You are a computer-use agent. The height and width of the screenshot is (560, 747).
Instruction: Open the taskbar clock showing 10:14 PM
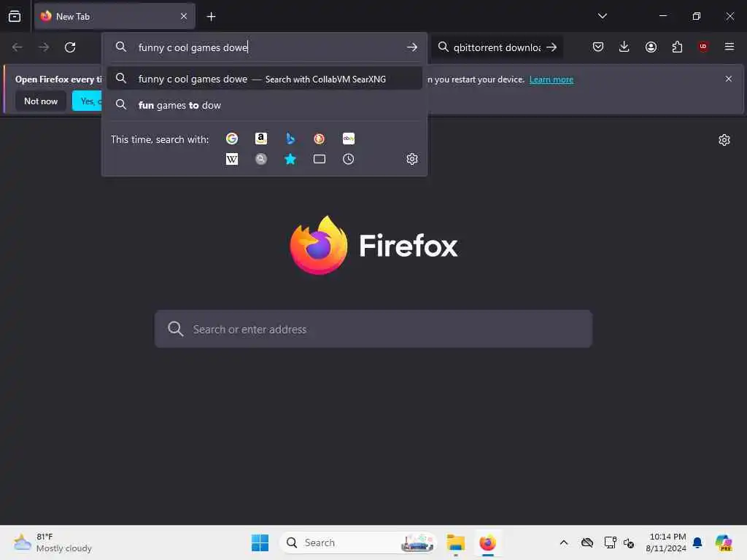click(665, 542)
